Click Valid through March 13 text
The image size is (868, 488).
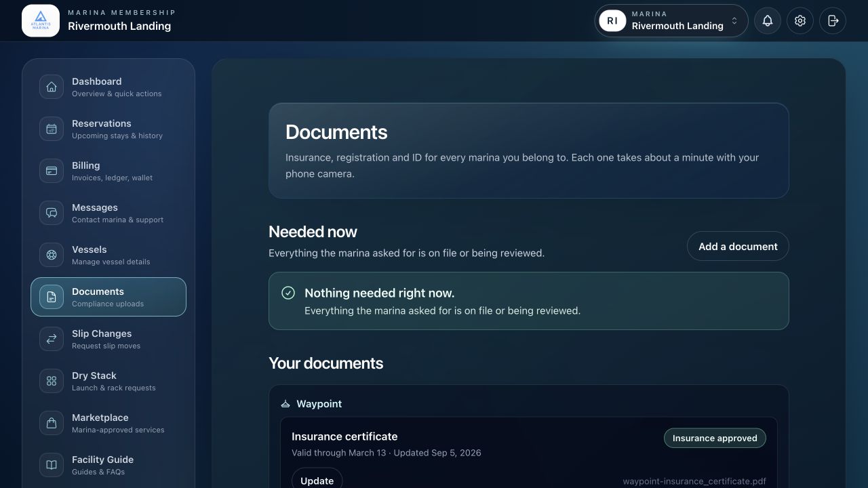[338, 453]
